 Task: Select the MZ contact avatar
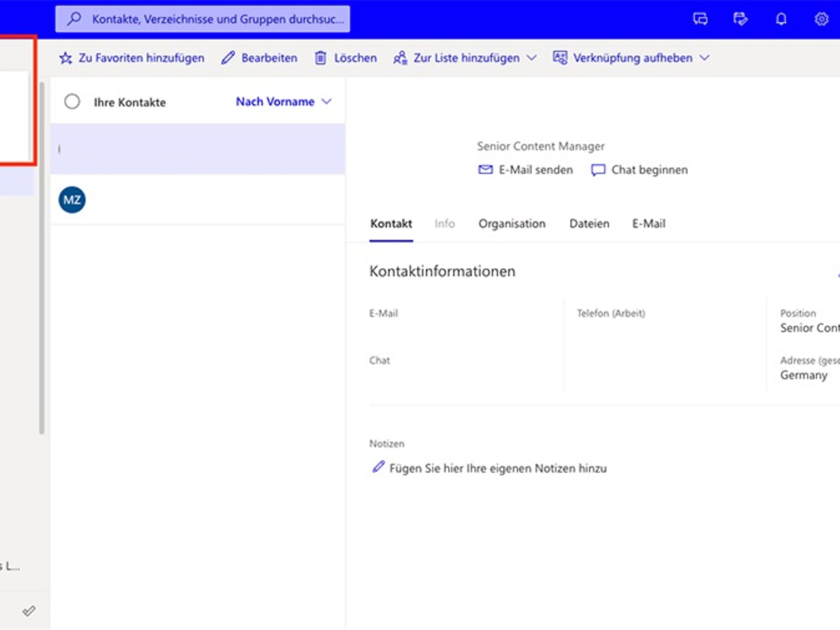[x=71, y=199]
